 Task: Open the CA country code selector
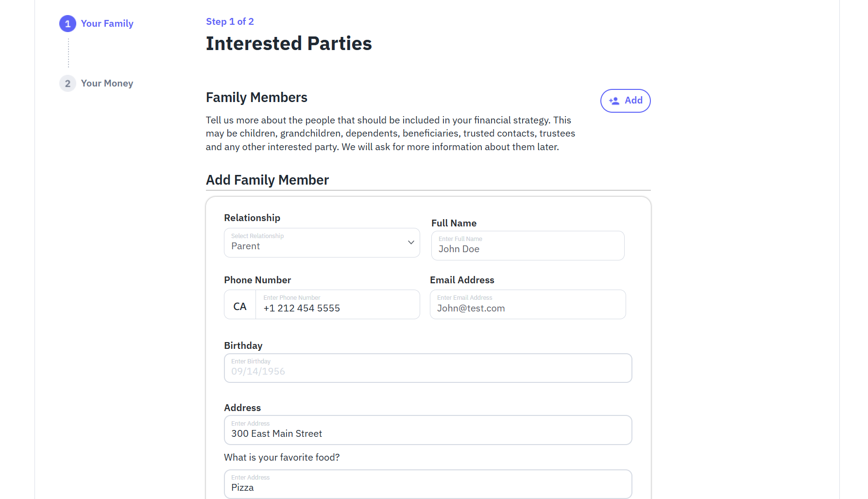click(x=240, y=307)
